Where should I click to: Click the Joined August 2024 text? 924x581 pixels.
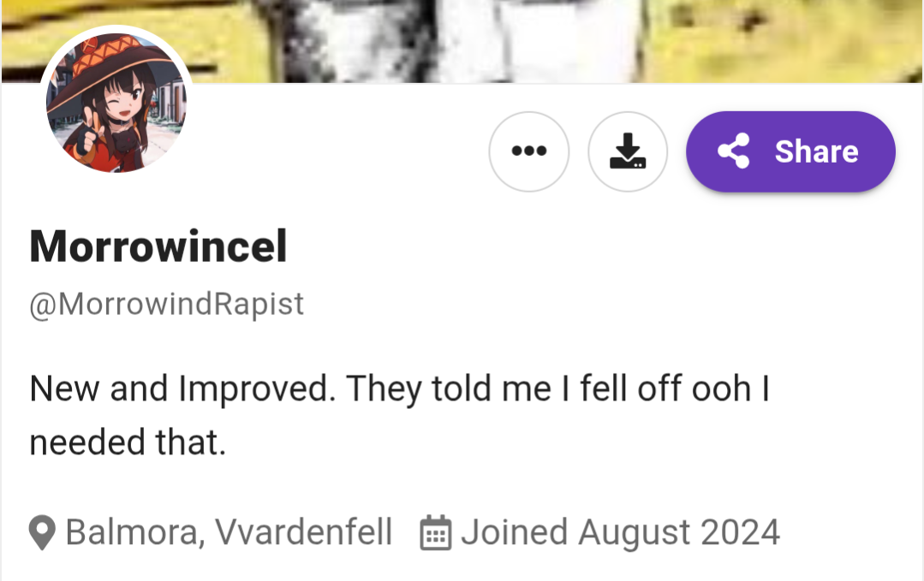coord(620,532)
